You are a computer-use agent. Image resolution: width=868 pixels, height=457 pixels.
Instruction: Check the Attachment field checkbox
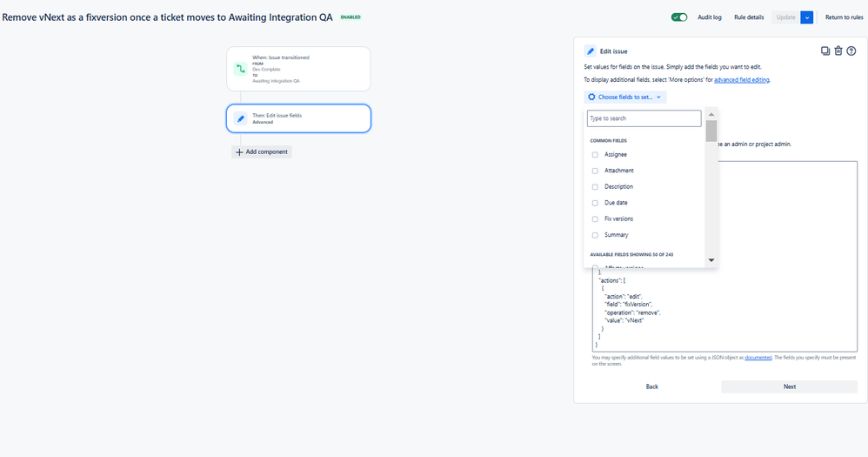(595, 171)
